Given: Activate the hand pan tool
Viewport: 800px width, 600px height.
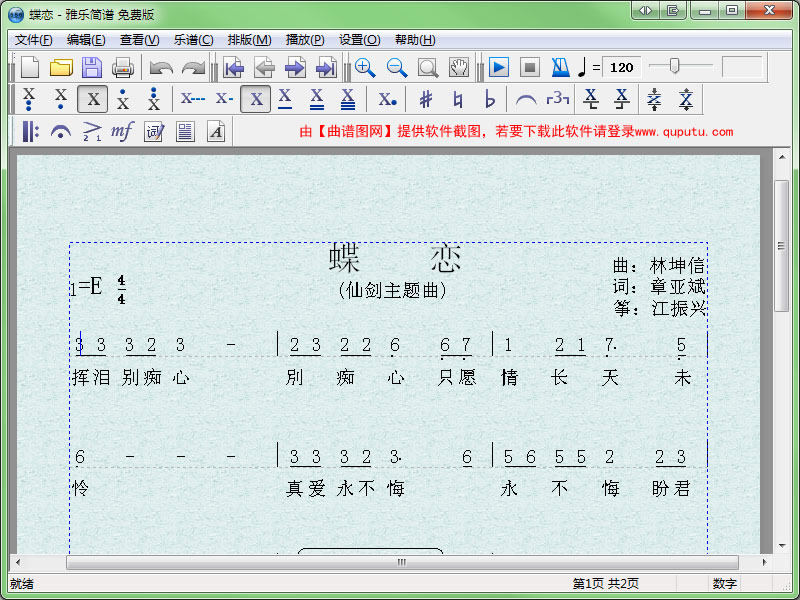Looking at the screenshot, I should click(459, 67).
